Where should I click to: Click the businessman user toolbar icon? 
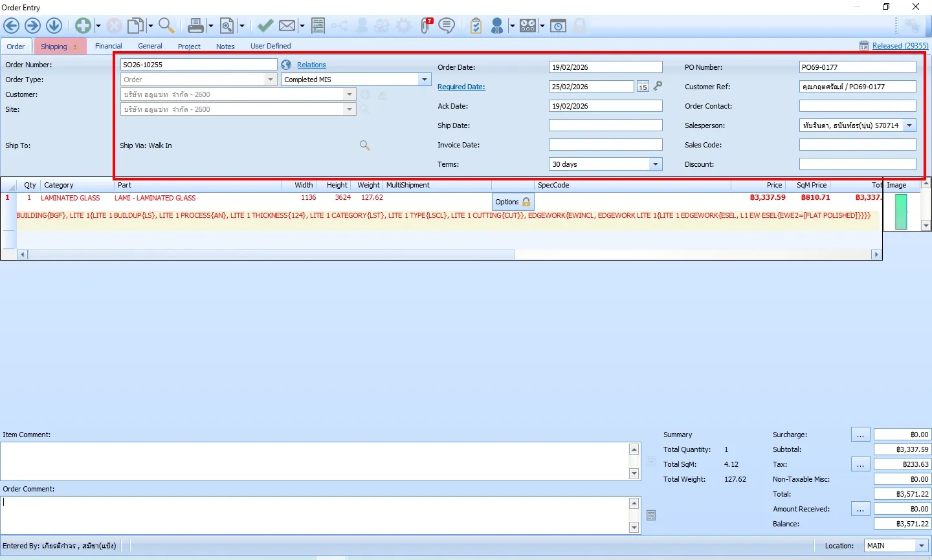(498, 26)
